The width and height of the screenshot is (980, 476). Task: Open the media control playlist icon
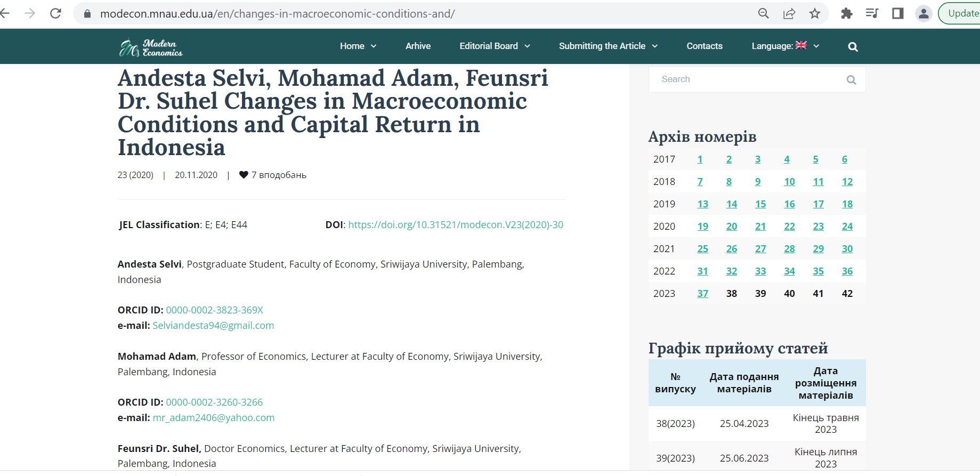[872, 13]
